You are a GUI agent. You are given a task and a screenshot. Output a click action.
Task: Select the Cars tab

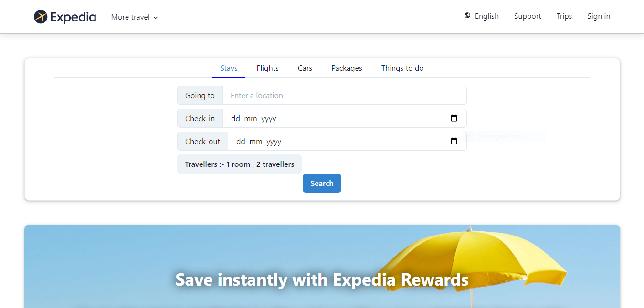[x=305, y=68]
